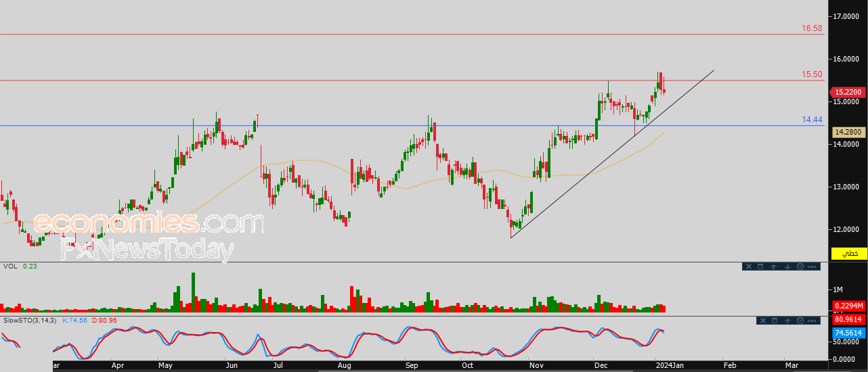The width and height of the screenshot is (868, 372).
Task: Click the VOL indicator label
Action: 9,266
